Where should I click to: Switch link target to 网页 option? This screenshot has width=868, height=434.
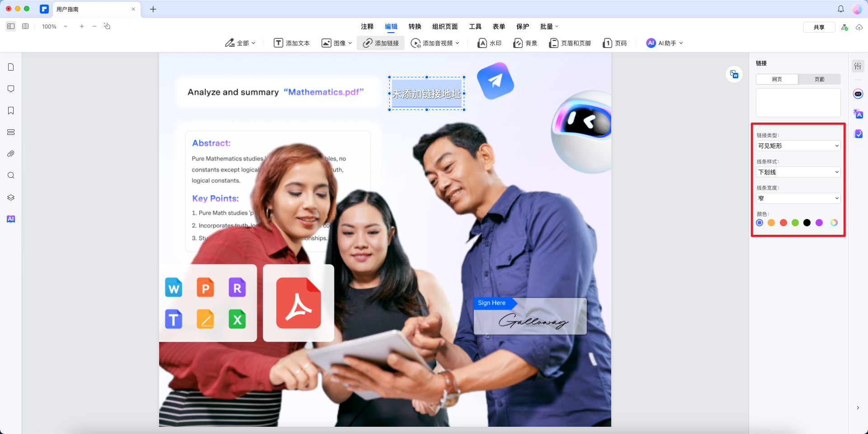(x=777, y=79)
